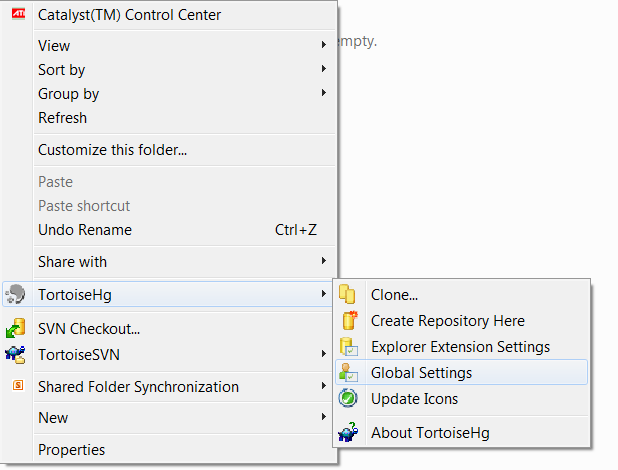
Task: Choose Refresh from the context menu
Action: pos(168,118)
